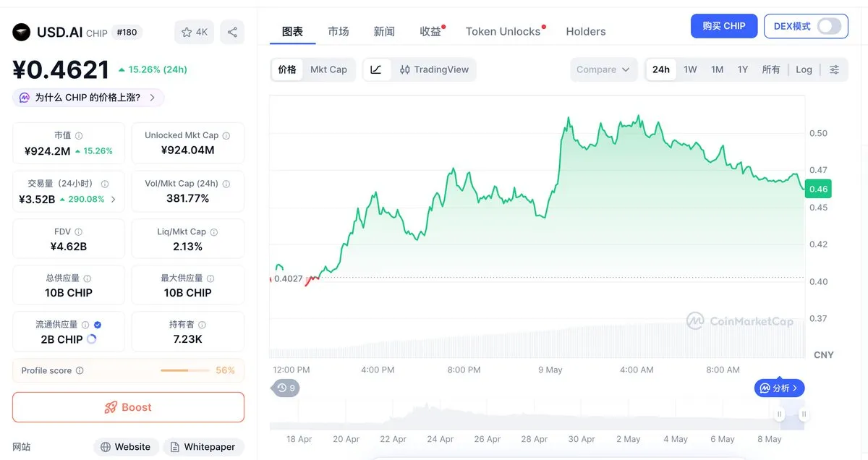Image resolution: width=868 pixels, height=460 pixels.
Task: Open the share icon button
Action: point(232,32)
